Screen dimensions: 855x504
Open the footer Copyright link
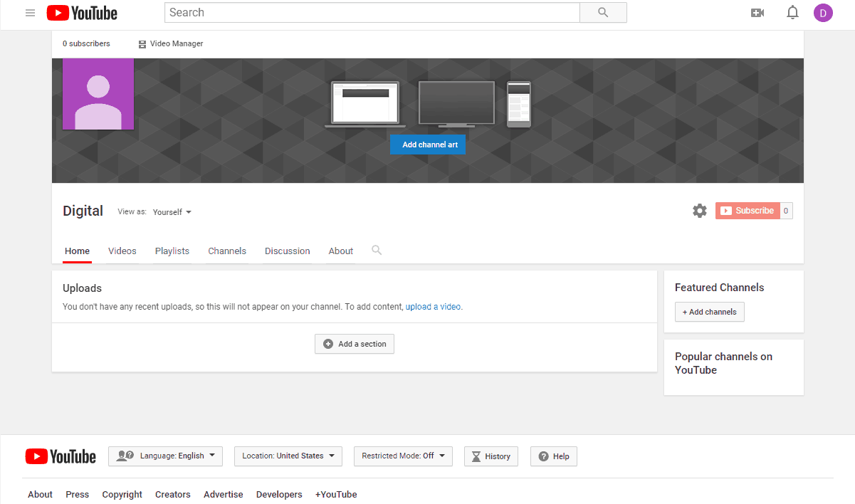click(x=122, y=494)
